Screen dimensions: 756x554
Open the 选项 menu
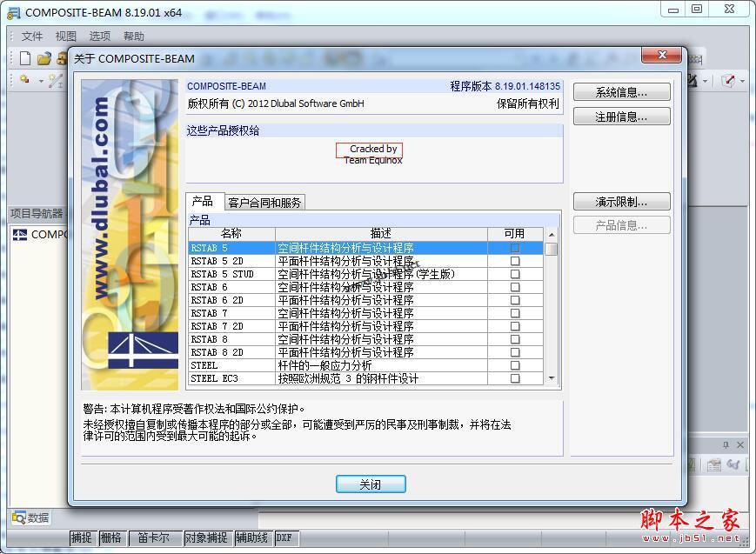tap(100, 37)
